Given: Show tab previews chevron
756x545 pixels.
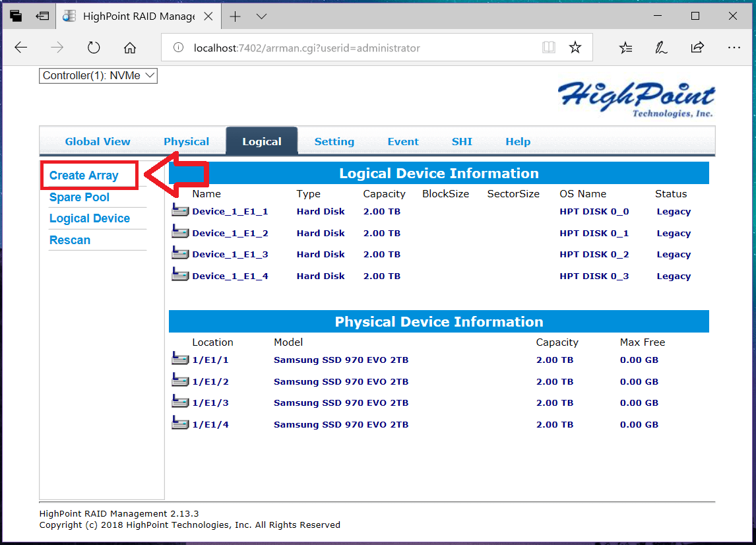Looking at the screenshot, I should pos(261,16).
